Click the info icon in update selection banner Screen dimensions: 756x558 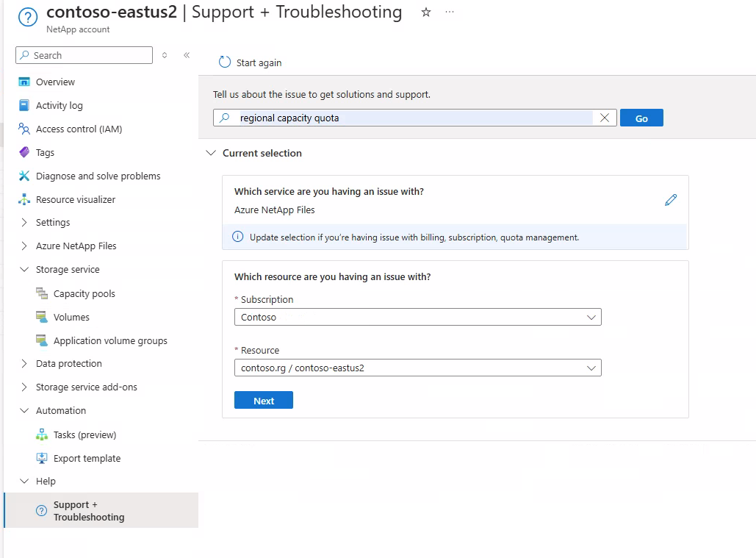238,237
